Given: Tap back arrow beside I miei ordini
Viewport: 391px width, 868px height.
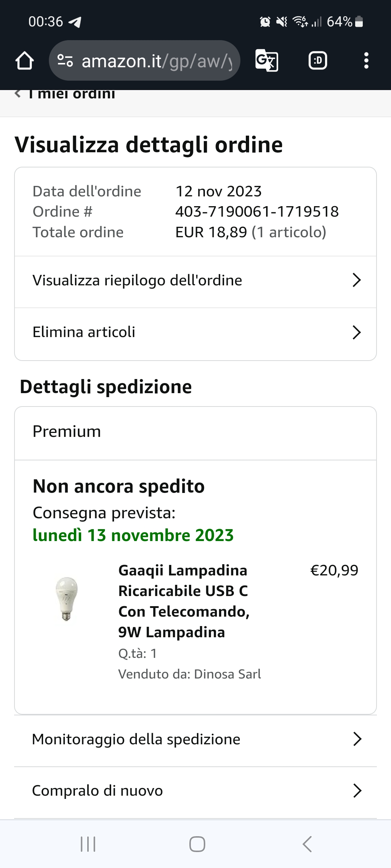Looking at the screenshot, I should pyautogui.click(x=17, y=94).
